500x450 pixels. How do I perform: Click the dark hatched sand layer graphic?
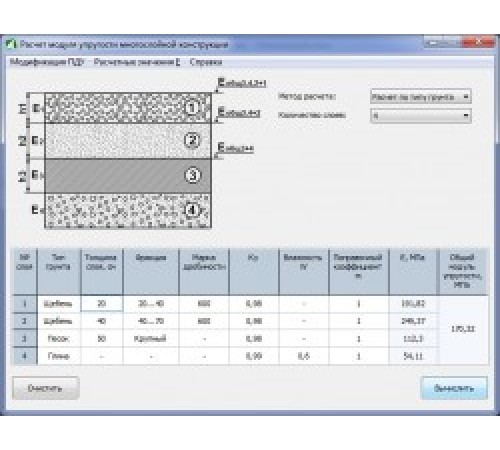point(128,176)
